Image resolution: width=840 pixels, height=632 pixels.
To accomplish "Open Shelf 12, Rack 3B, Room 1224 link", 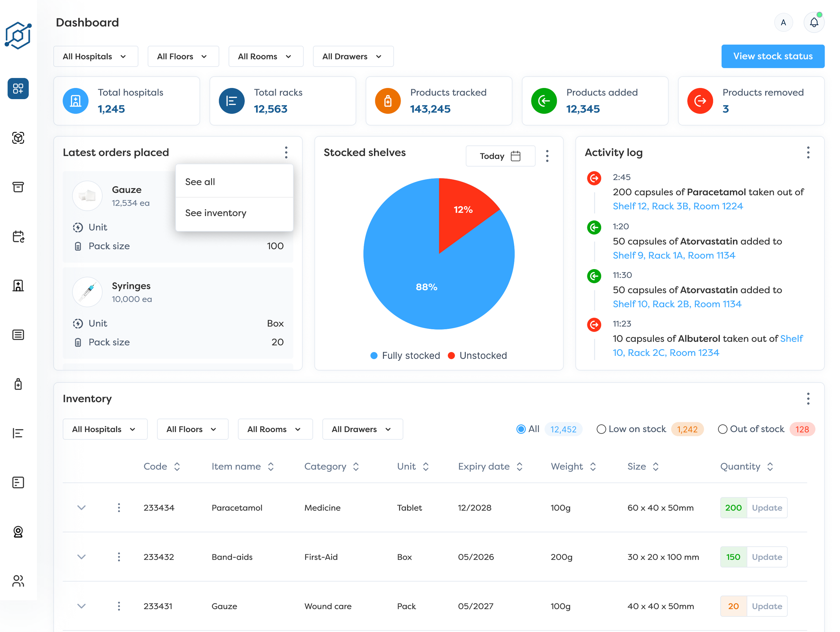I will coord(677,206).
